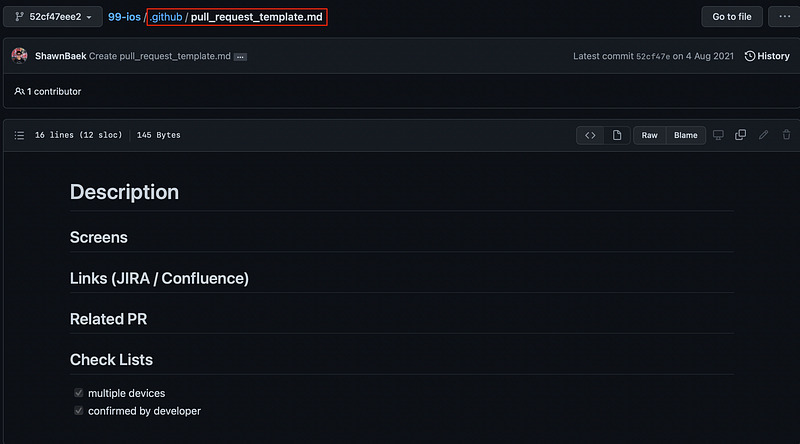Open the Raw file view
The width and height of the screenshot is (800, 444).
click(650, 135)
